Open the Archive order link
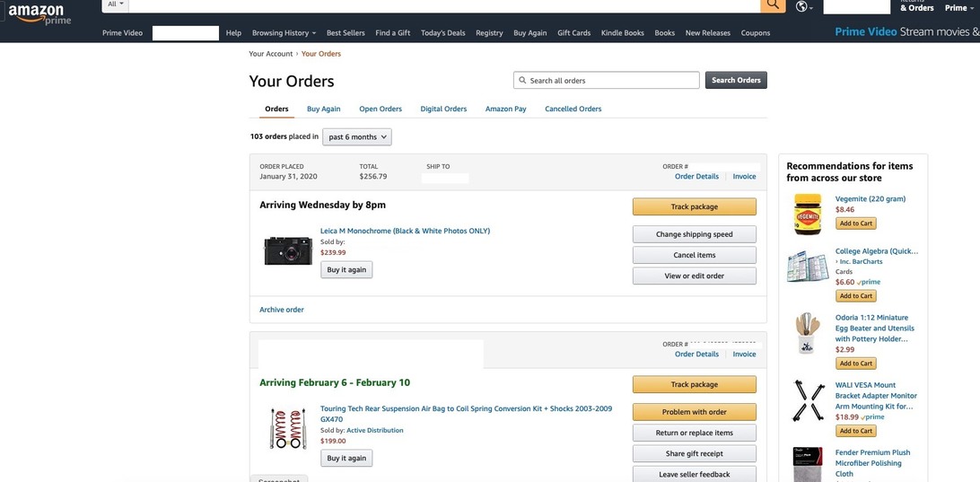This screenshot has width=980, height=482. click(x=282, y=310)
